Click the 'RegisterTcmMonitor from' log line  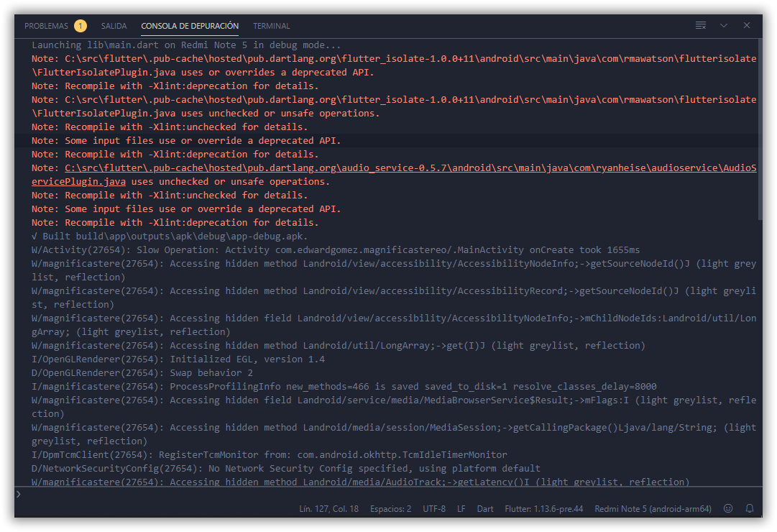click(270, 454)
